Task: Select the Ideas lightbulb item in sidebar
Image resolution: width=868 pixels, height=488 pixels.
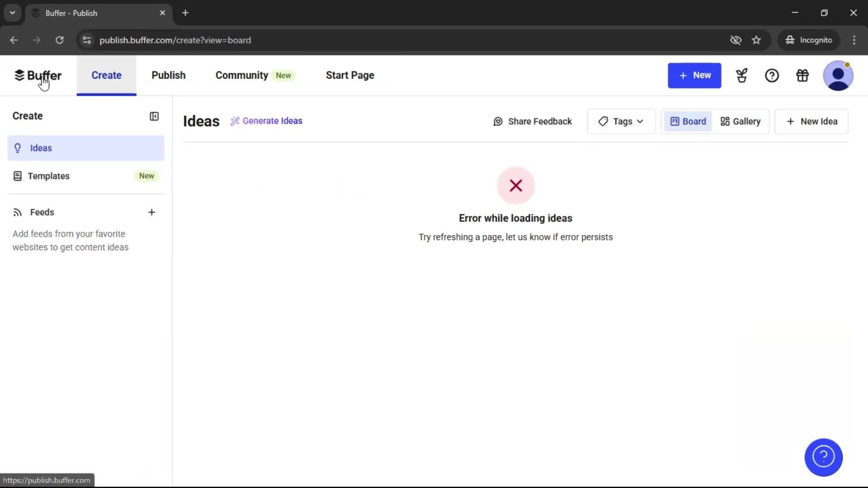Action: pyautogui.click(x=40, y=148)
